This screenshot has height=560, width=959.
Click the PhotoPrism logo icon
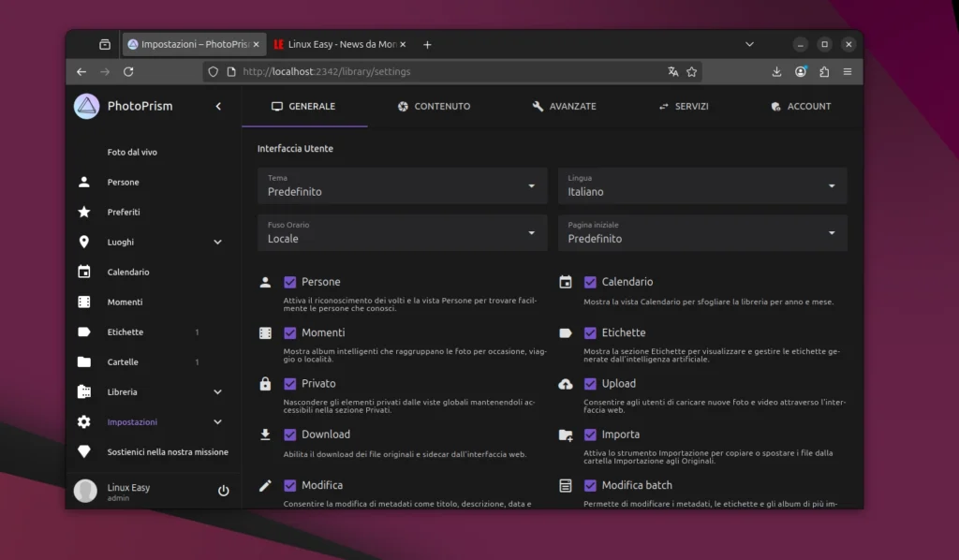point(86,107)
